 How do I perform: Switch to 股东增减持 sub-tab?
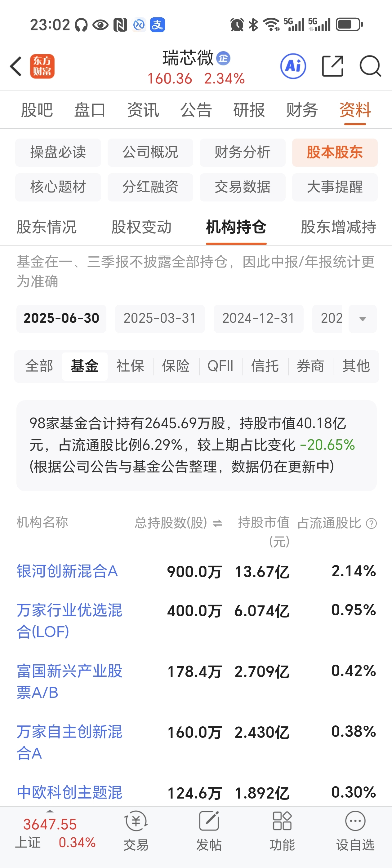coord(338,227)
